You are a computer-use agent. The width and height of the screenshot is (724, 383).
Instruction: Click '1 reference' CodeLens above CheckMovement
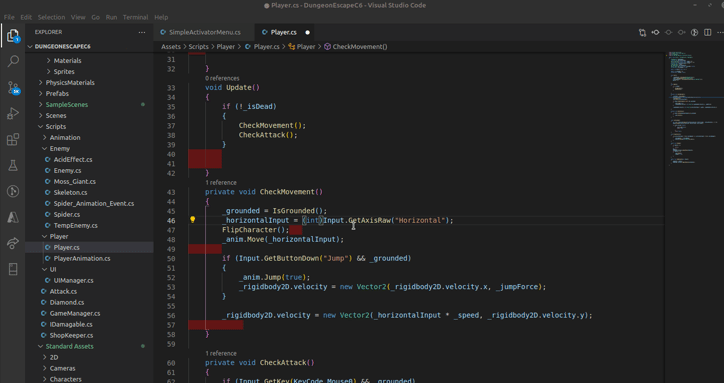pos(221,182)
